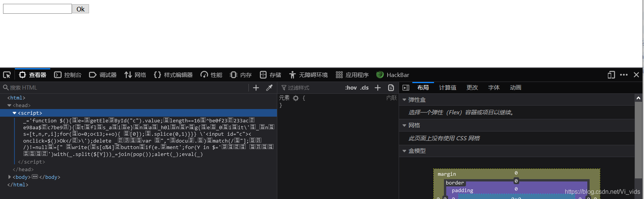This screenshot has width=644, height=199.
Task: Click the script source code text
Action: coord(148,137)
